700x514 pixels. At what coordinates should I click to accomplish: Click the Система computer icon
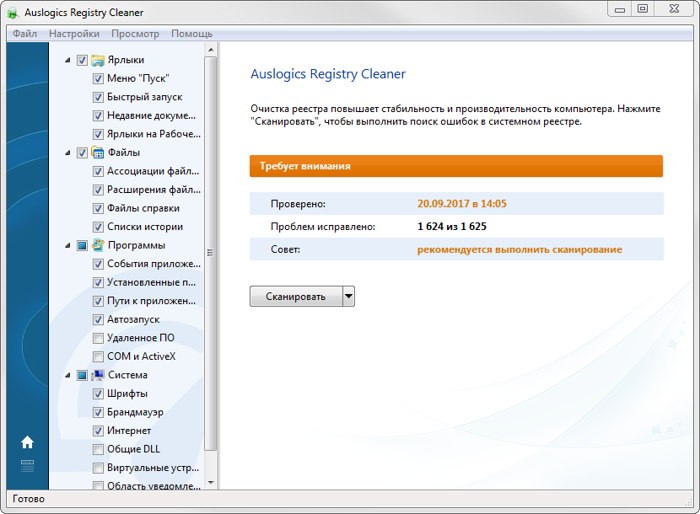click(98, 375)
